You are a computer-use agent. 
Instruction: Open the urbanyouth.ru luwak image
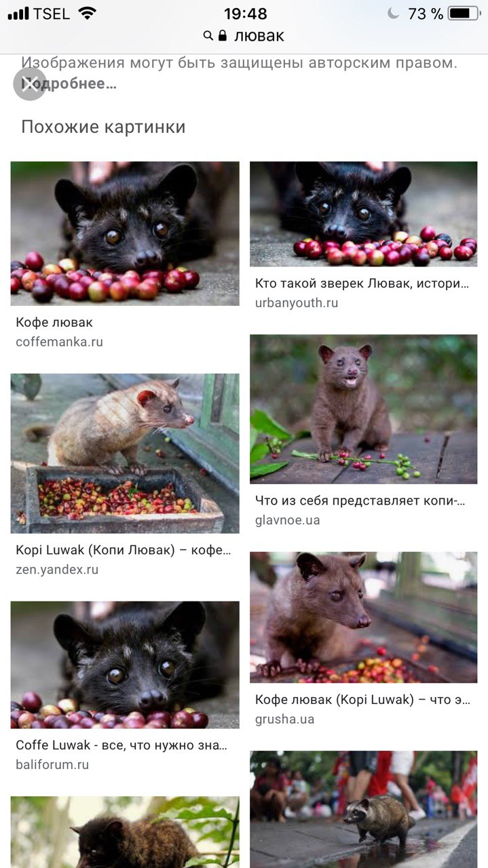[x=363, y=214]
